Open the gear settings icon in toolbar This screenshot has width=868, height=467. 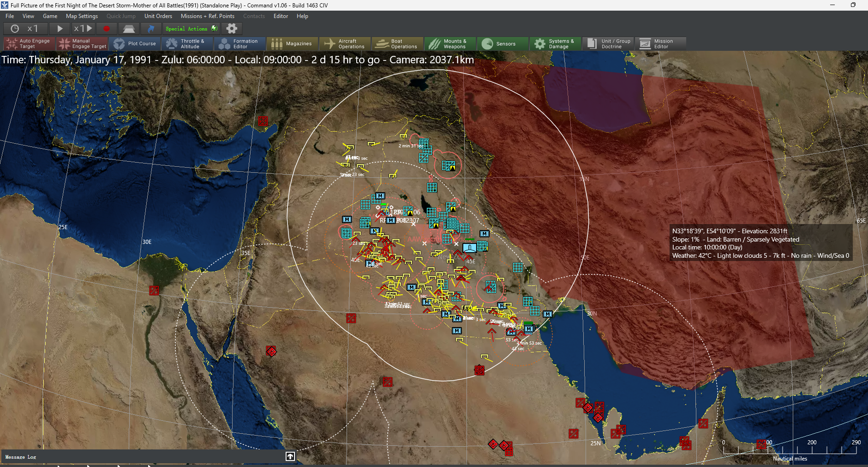232,29
